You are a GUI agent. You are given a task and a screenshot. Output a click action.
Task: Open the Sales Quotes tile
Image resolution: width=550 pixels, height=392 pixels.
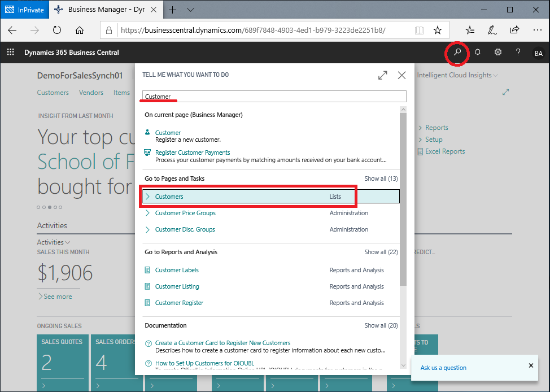pos(63,363)
